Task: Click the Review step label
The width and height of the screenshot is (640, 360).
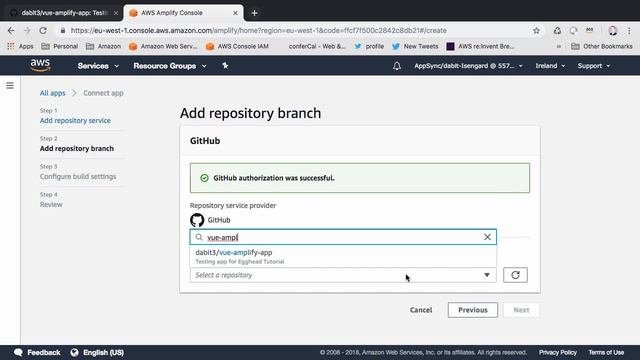Action: pyautogui.click(x=51, y=204)
